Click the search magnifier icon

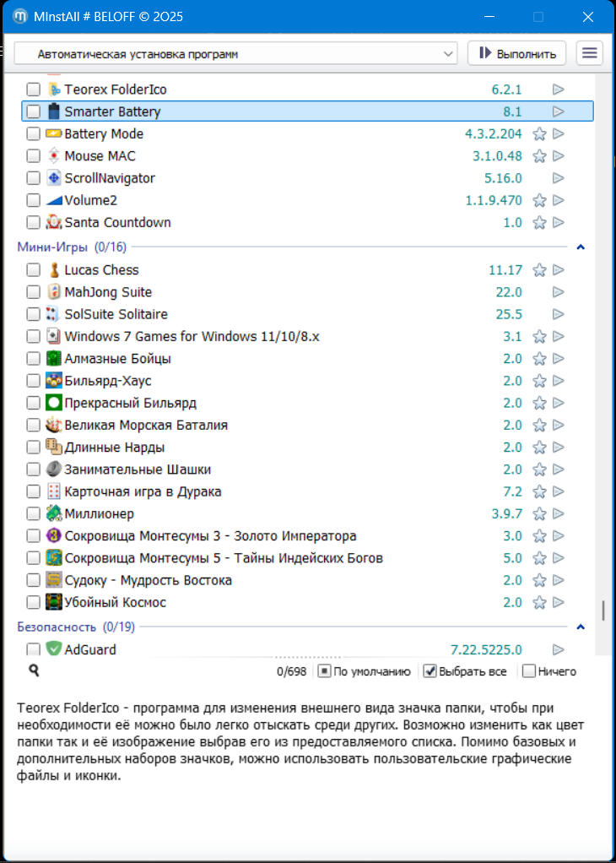pyautogui.click(x=34, y=670)
